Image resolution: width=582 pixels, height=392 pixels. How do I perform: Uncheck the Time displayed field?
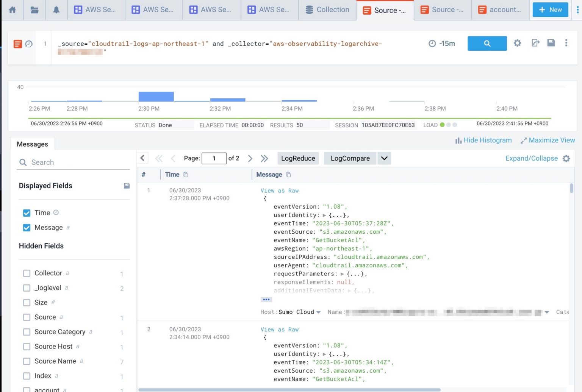(27, 212)
